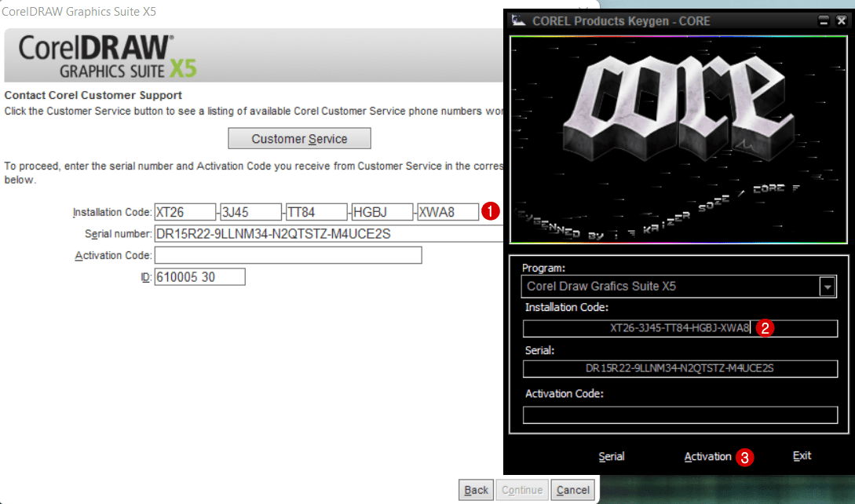Click the CorelDRAW Graphics Suite X5 banner logo
This screenshot has width=855, height=504.
point(108,57)
